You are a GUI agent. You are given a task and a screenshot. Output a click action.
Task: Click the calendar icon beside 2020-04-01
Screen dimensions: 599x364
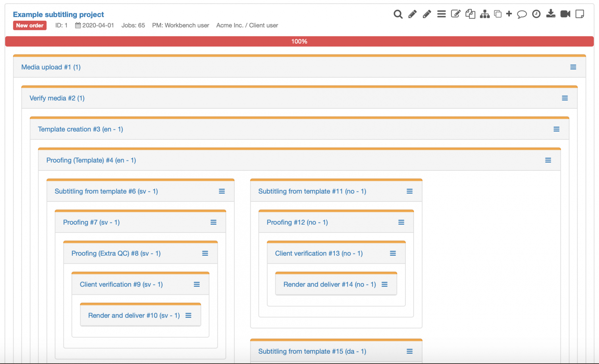pos(78,25)
